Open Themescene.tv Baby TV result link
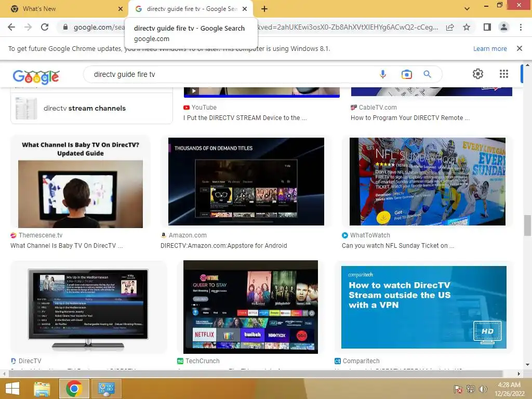The image size is (532, 399). coord(66,246)
